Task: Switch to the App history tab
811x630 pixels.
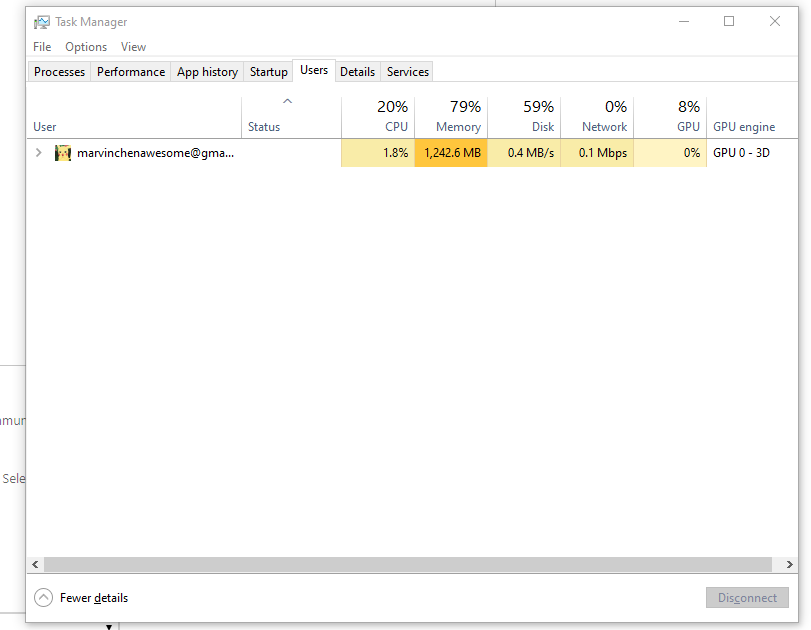Action: coord(207,72)
